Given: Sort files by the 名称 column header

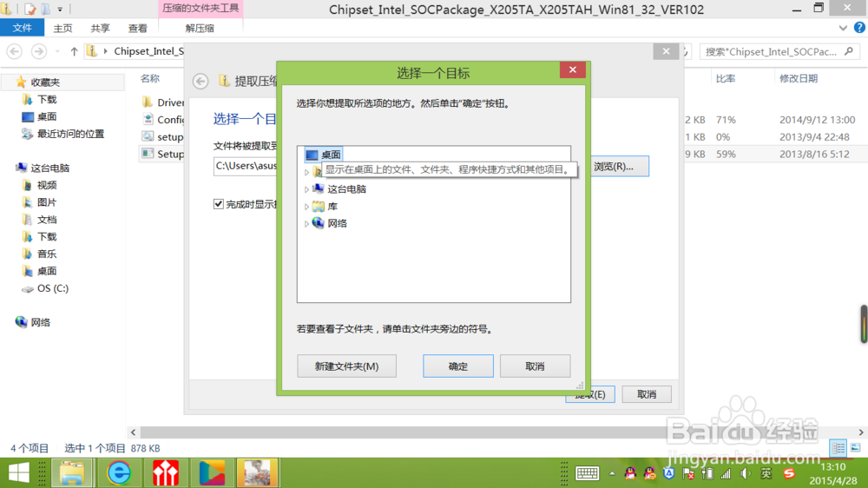Looking at the screenshot, I should tap(150, 79).
